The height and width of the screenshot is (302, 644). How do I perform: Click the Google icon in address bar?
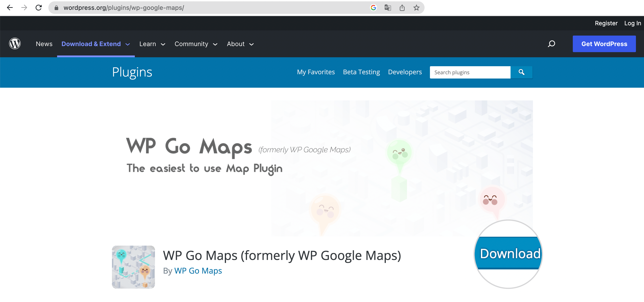[x=373, y=8]
